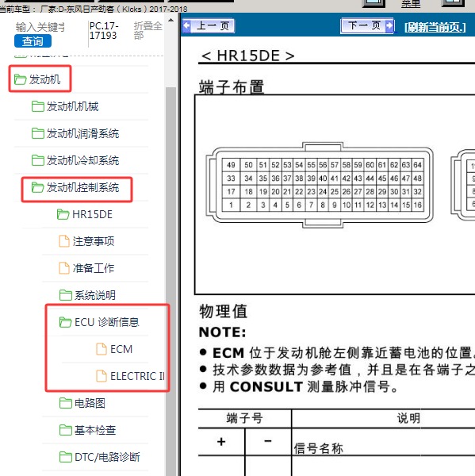Viewport: 475px width, 476px height.
Task: Click terminal 64 in the connector diagram
Action: [x=418, y=165]
